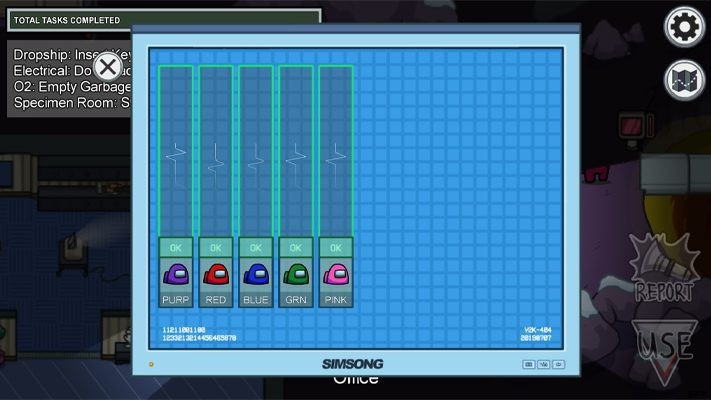Screen dimensions: 711x400
Task: Click the RED name label
Action: (x=215, y=300)
